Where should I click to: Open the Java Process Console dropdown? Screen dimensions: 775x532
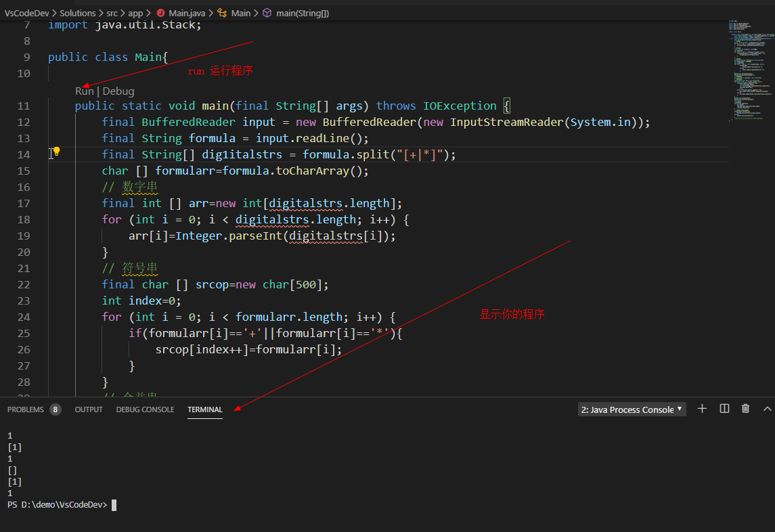pos(631,408)
